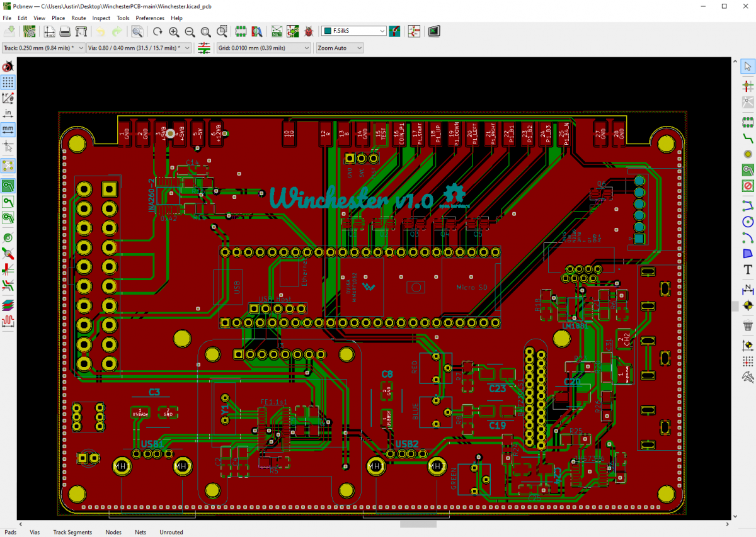
Task: Toggle microwave toolbar icon
Action: coord(8,321)
